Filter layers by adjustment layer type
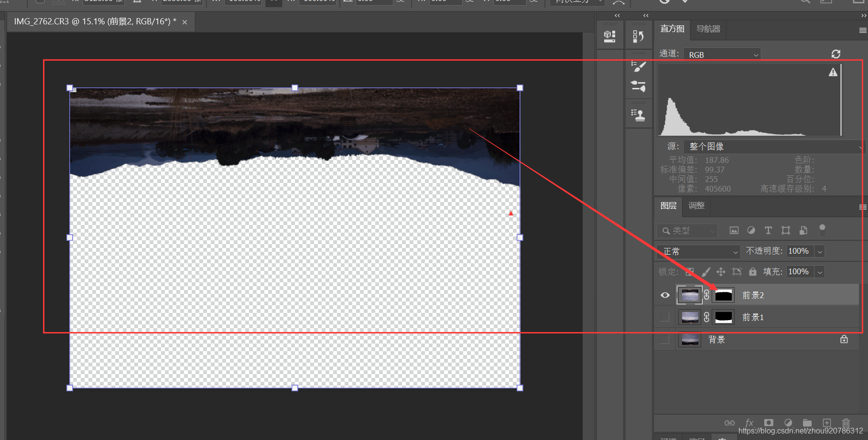The image size is (868, 440). pyautogui.click(x=751, y=230)
